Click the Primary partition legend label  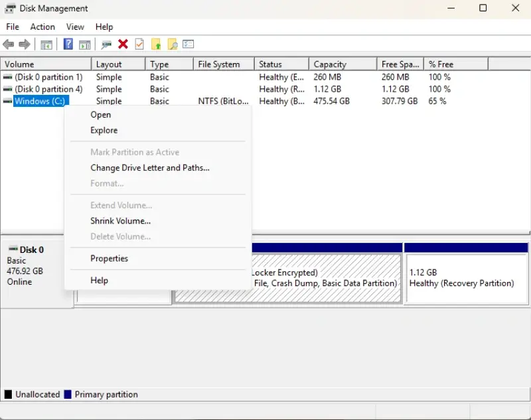(106, 394)
